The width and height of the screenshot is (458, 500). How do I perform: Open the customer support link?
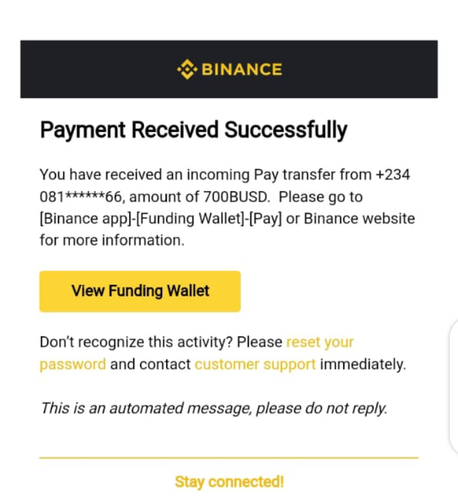click(x=255, y=364)
